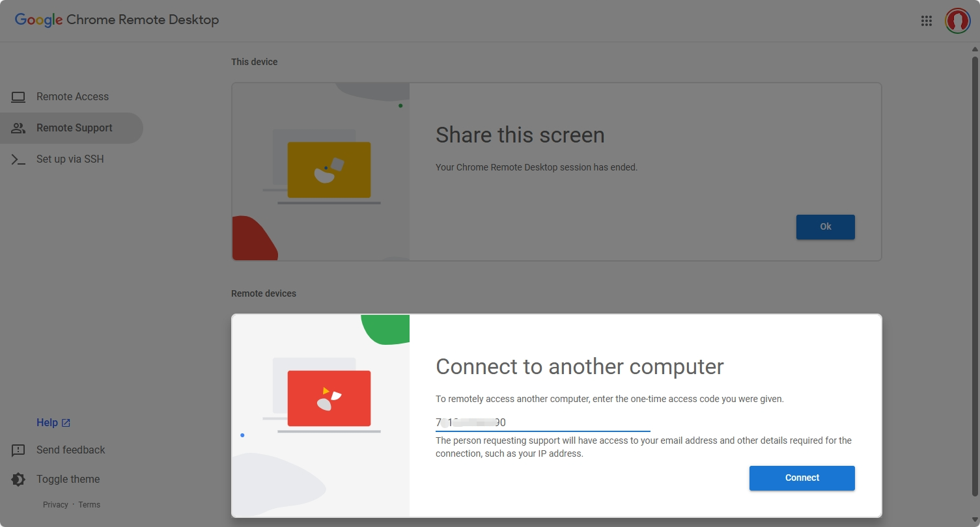Screen dimensions: 980x527
Task: Click the red laptop illustration in Connect card
Action: 322,396
